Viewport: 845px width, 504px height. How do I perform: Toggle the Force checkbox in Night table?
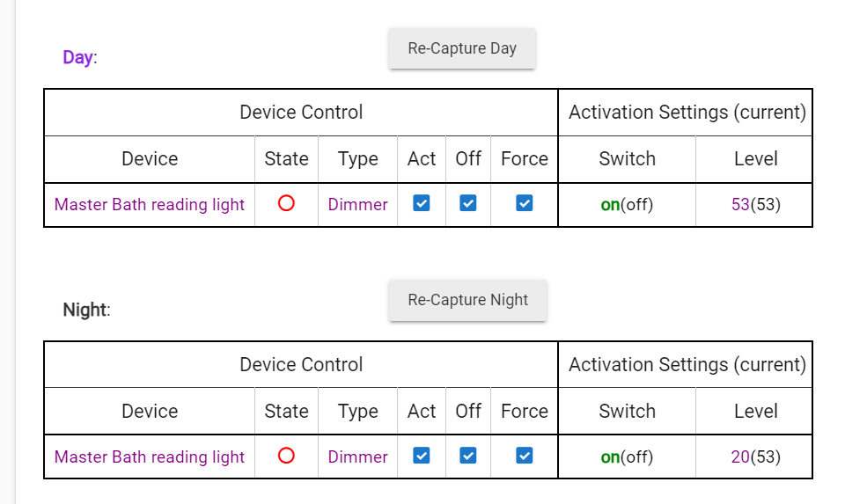(x=525, y=456)
